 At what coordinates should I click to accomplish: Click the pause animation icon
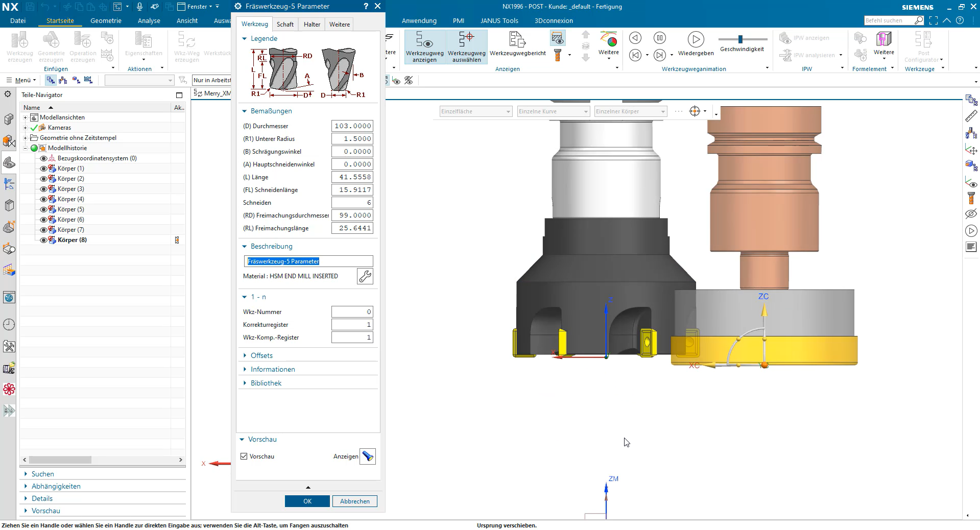pos(659,38)
